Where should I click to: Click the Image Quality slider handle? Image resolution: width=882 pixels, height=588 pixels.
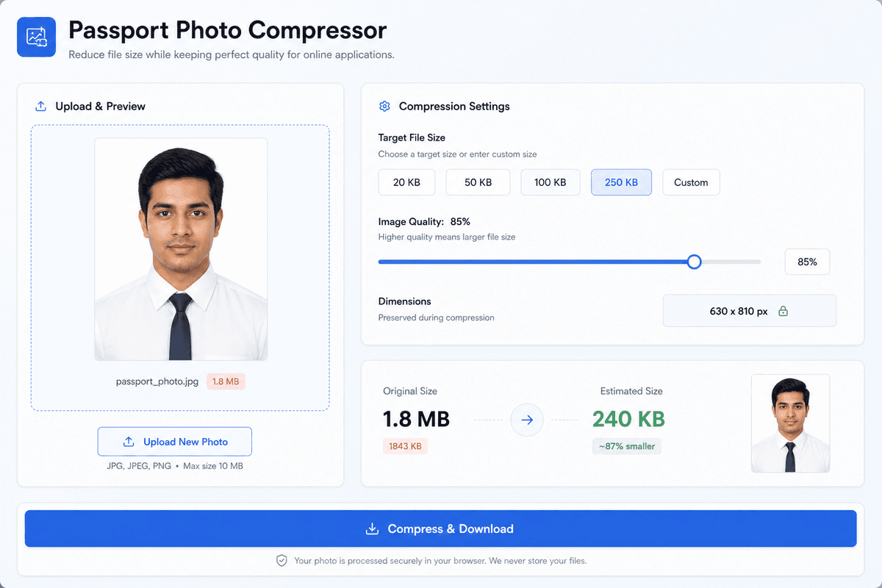pyautogui.click(x=694, y=262)
